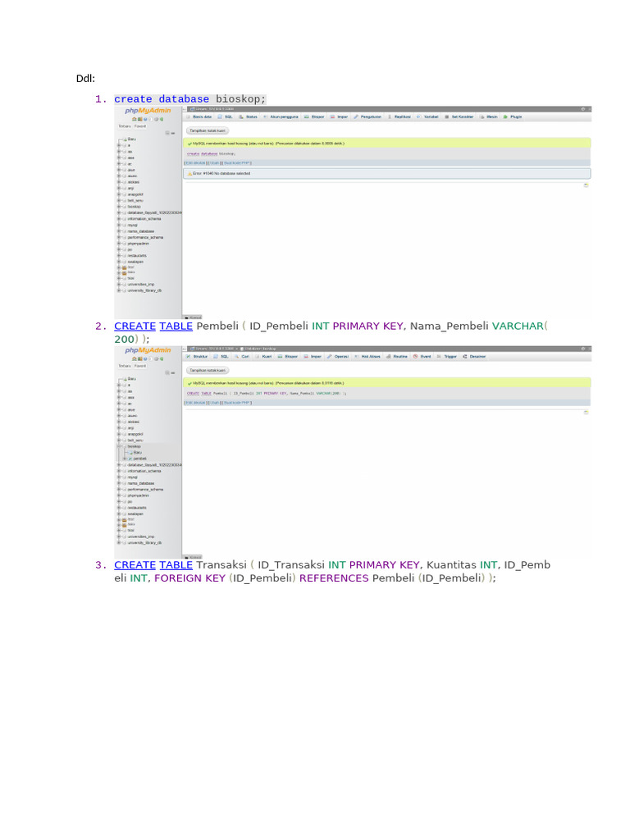Open the Hak Akses tab
630x840 pixels.
click(x=367, y=356)
